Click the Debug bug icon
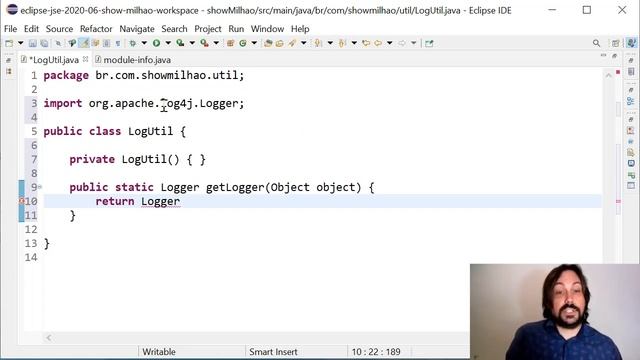This screenshot has height=360, width=640. pyautogui.click(x=133, y=43)
